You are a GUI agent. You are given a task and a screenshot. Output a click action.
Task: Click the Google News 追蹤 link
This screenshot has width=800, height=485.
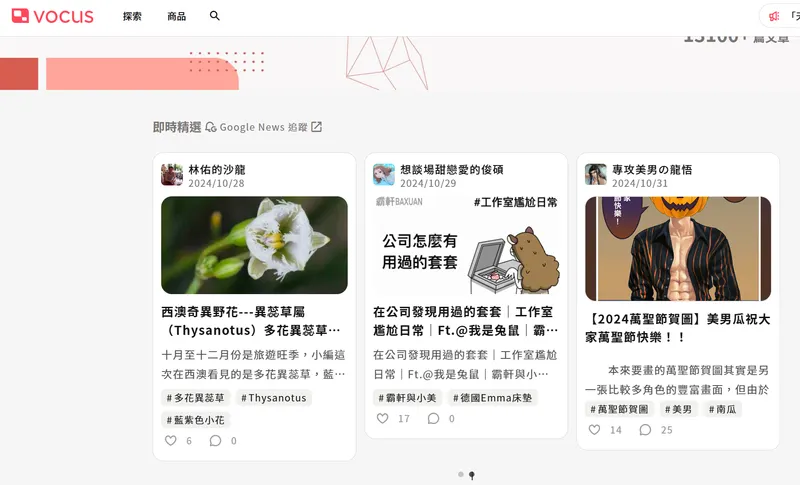coord(263,127)
